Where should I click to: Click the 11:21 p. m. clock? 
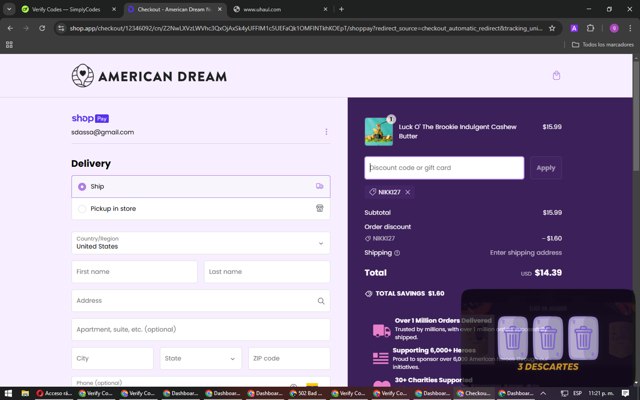(x=601, y=393)
